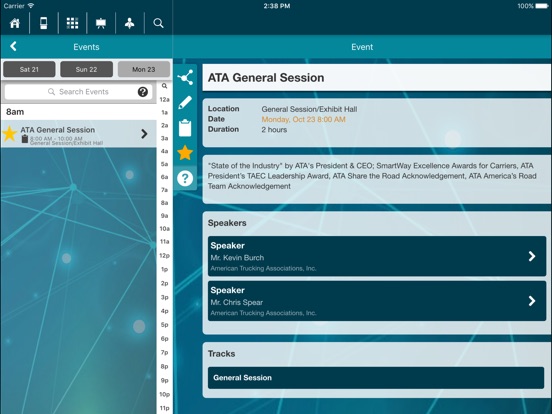Click the 8am section header
The image size is (552, 414).
[79, 112]
